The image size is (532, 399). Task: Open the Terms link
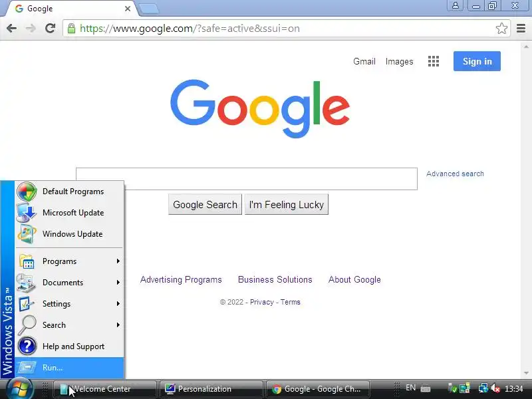point(290,302)
